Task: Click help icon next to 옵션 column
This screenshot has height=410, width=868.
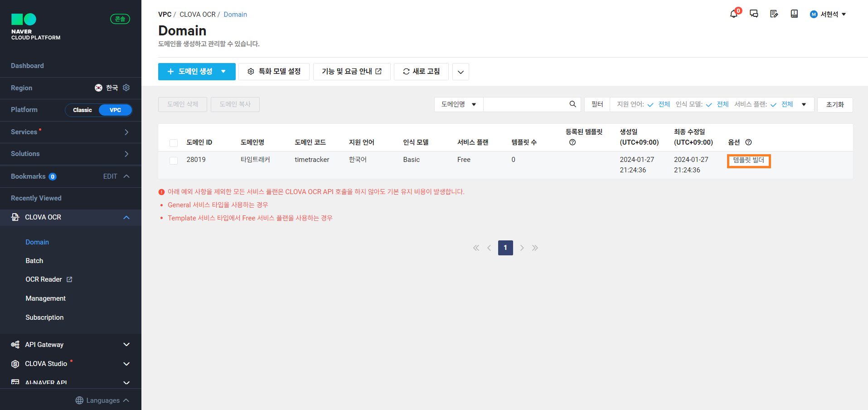Action: (748, 142)
